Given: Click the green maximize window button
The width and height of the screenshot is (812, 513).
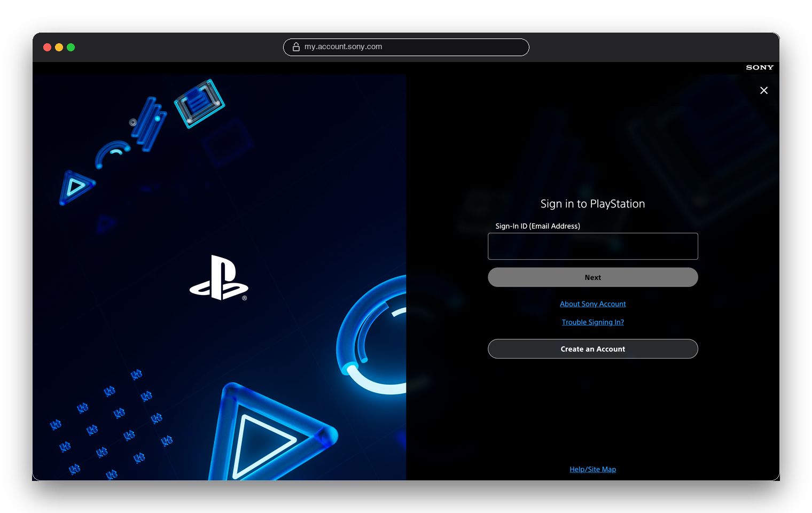Looking at the screenshot, I should coord(71,47).
